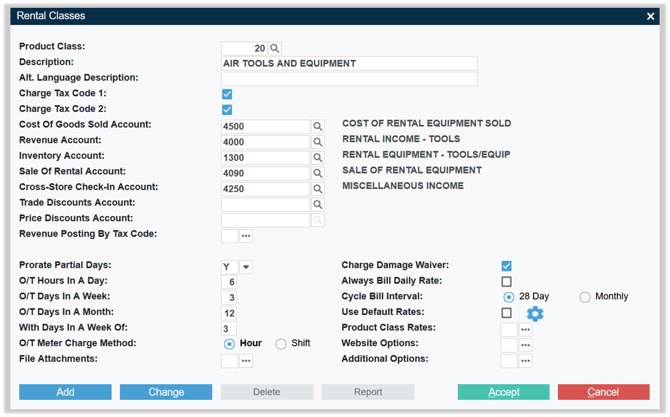Open Cross-Store Check-In Account lookup
670x417 pixels.
click(x=318, y=189)
